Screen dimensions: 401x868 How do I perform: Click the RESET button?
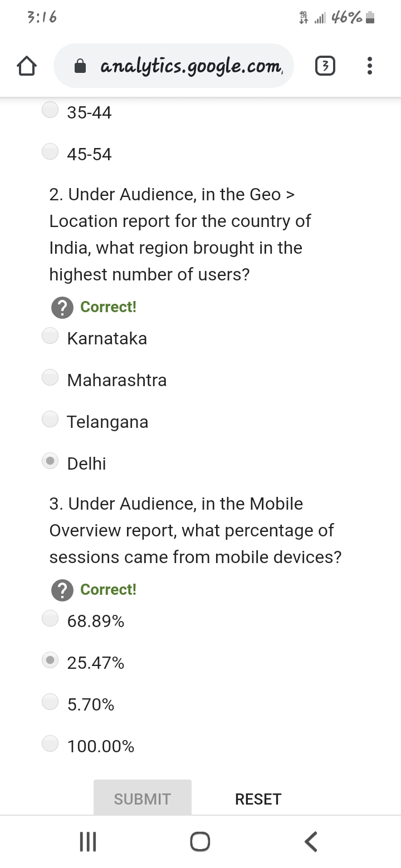pos(258,799)
